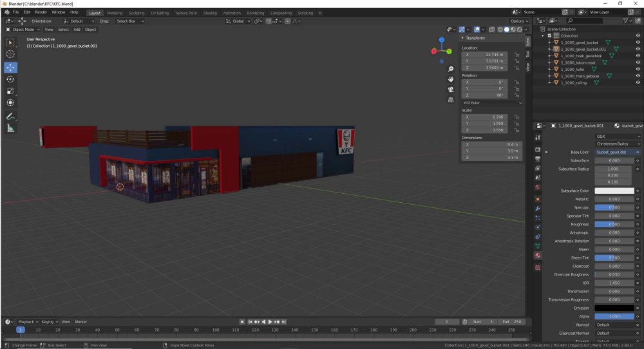Open the Render menu
Image resolution: width=644 pixels, height=349 pixels.
click(41, 12)
